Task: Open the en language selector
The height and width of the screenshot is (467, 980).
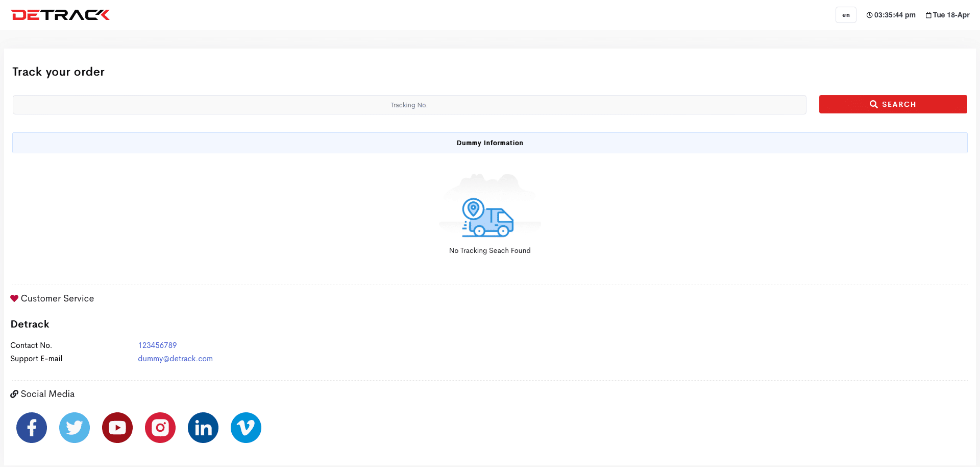Action: tap(846, 15)
